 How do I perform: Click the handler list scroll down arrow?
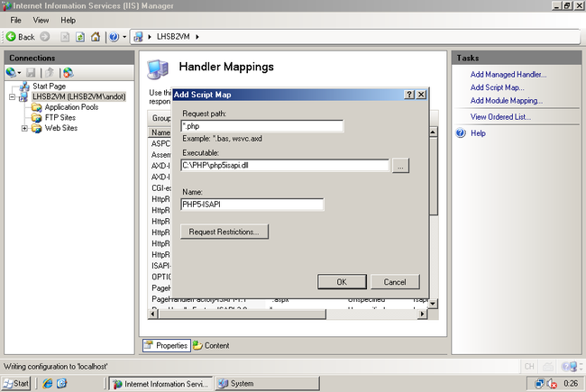pos(433,304)
